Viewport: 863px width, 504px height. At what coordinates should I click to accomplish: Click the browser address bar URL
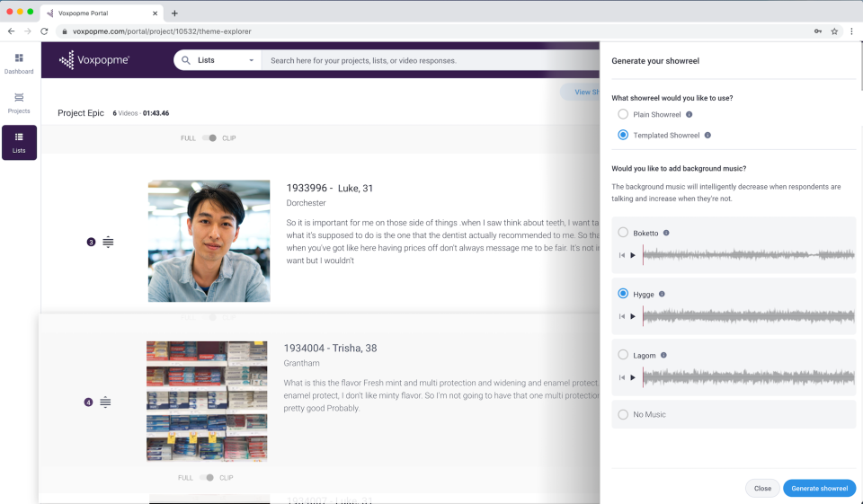coord(162,31)
